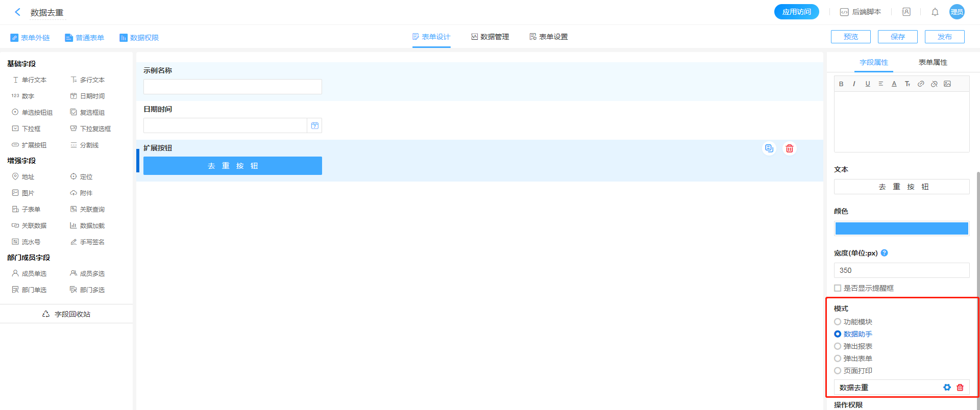Switch to the 数据管理 tab
980x410 pixels.
(490, 37)
